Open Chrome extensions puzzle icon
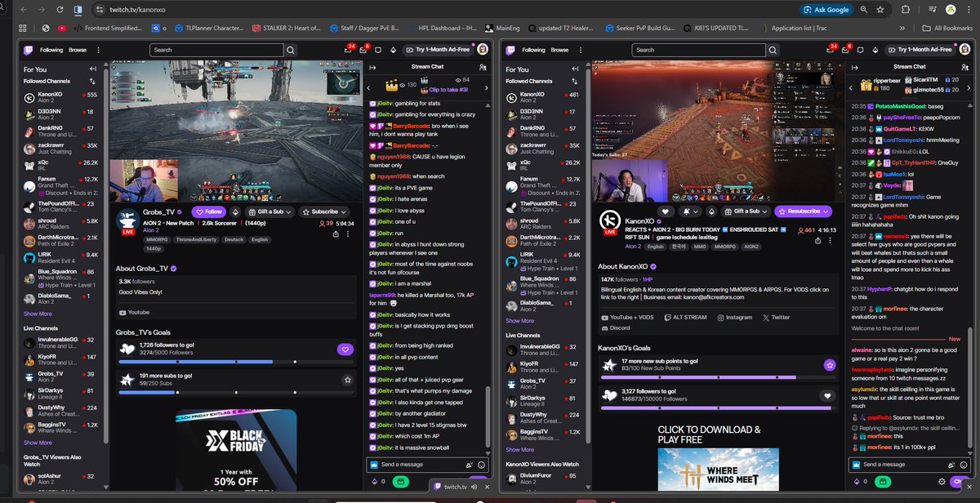This screenshot has width=980, height=503. tap(906, 10)
